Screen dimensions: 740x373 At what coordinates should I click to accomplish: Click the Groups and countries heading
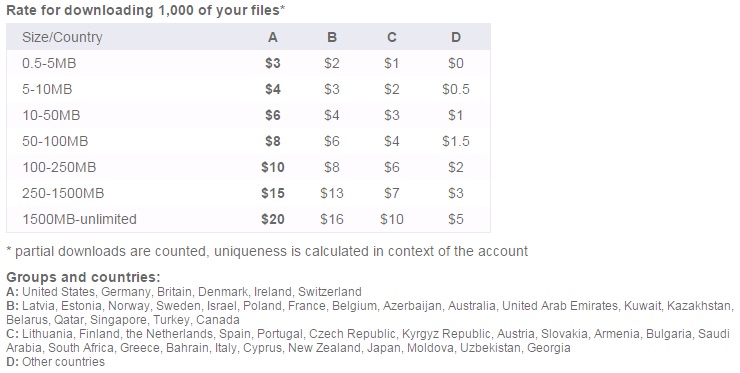[83, 277]
